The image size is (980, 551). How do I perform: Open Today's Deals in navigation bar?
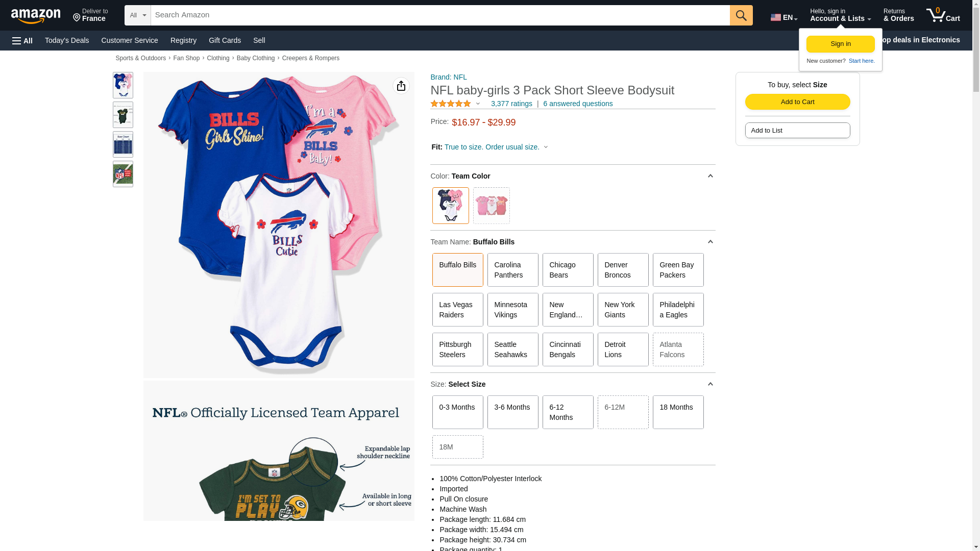(x=67, y=40)
